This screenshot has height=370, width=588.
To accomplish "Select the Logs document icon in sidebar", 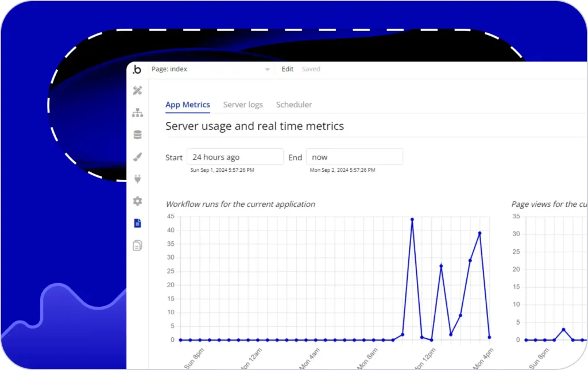I will [137, 223].
